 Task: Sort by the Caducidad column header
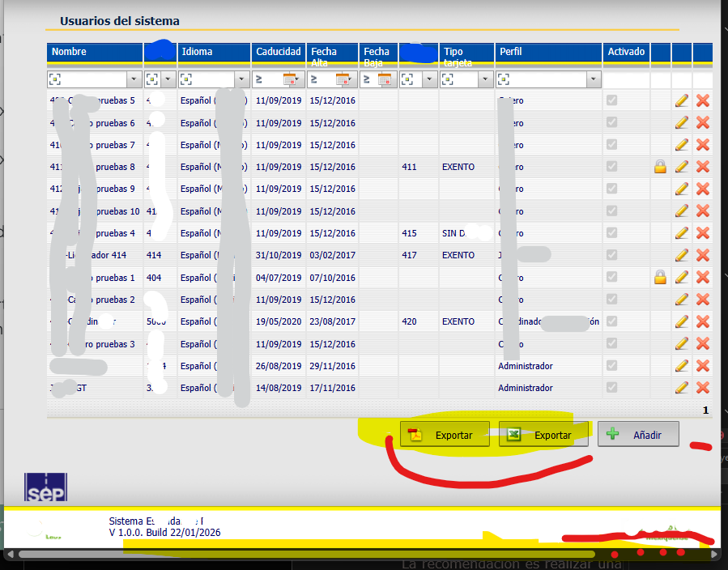[278, 52]
